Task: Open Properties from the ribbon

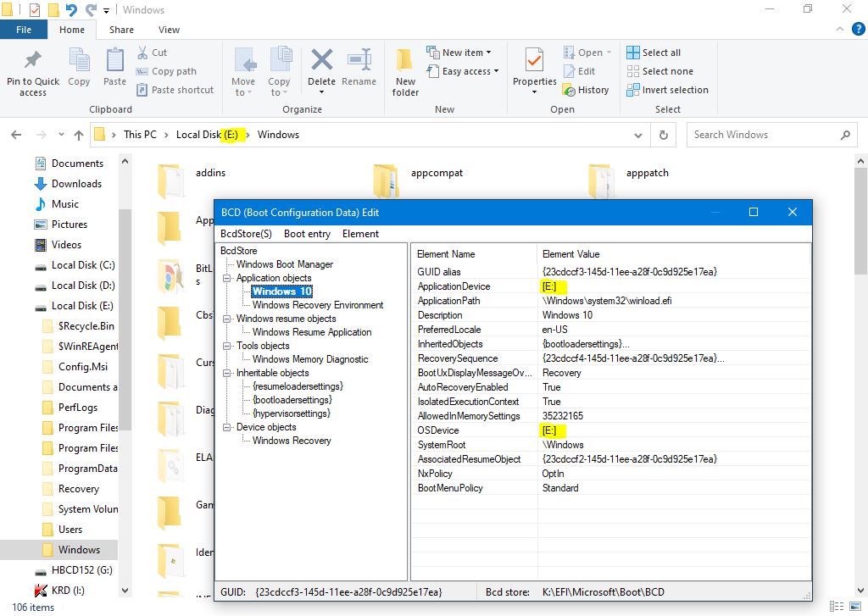Action: [x=534, y=63]
